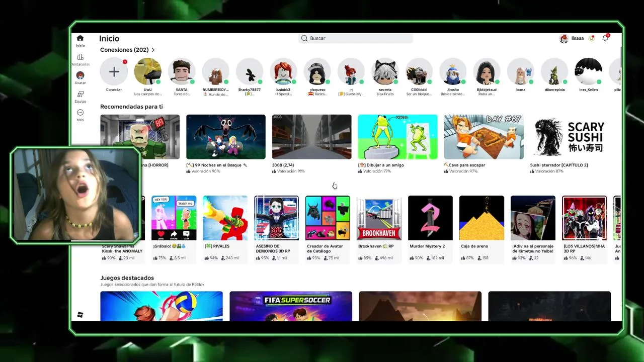Open the Robux icon in the header
644x362 pixels.
592,38
